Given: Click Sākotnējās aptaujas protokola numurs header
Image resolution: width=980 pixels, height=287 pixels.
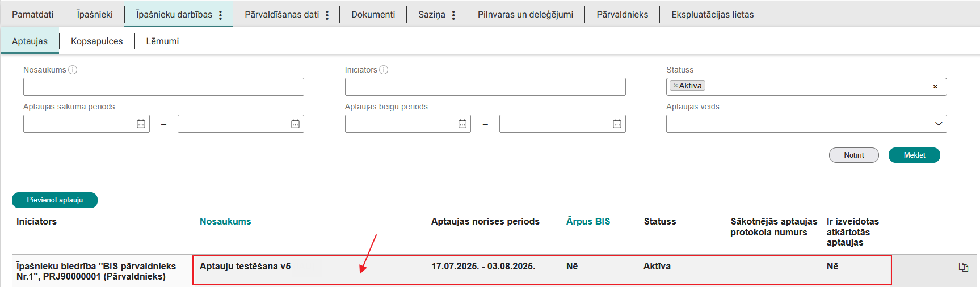Looking at the screenshot, I should [x=774, y=227].
